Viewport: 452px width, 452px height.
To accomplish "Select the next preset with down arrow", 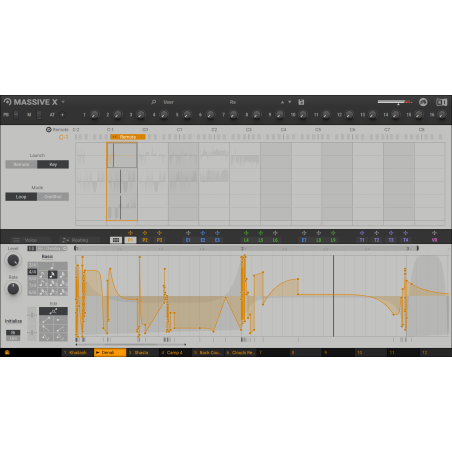I will (290, 102).
